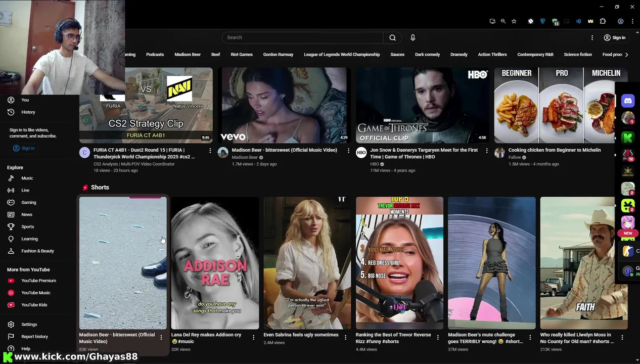Click the green K Kick icon in overlay

tap(628, 137)
